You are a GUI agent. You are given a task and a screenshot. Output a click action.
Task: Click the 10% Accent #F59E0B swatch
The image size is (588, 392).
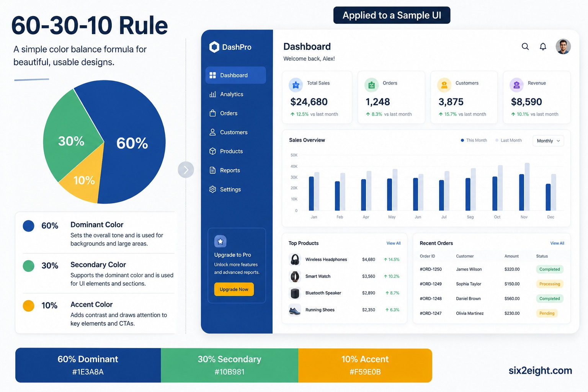pos(365,365)
